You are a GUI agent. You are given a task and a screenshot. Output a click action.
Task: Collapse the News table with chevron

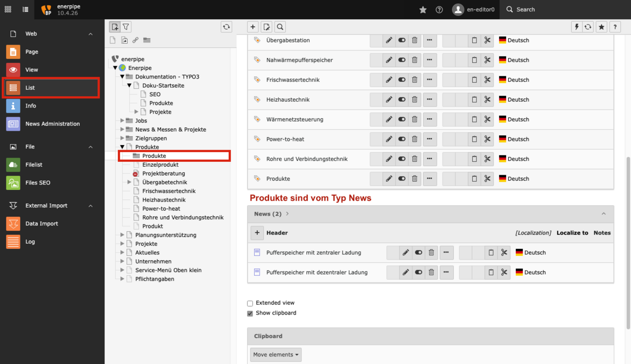(x=604, y=214)
